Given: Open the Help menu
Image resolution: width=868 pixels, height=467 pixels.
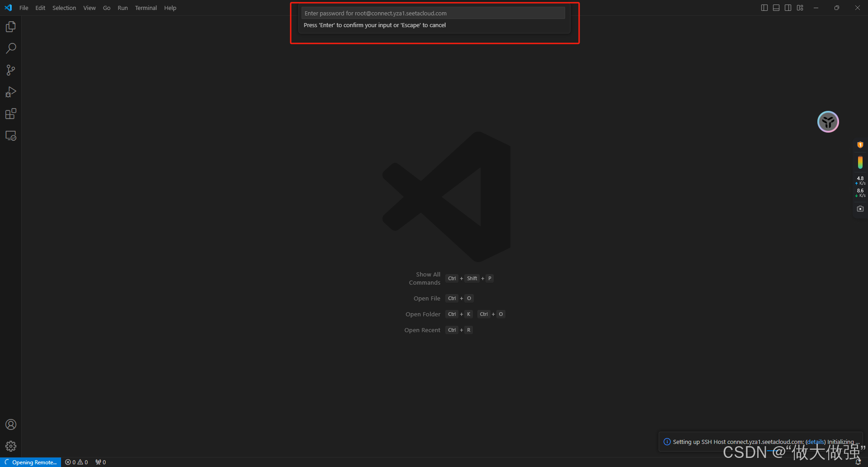Looking at the screenshot, I should click(x=170, y=8).
